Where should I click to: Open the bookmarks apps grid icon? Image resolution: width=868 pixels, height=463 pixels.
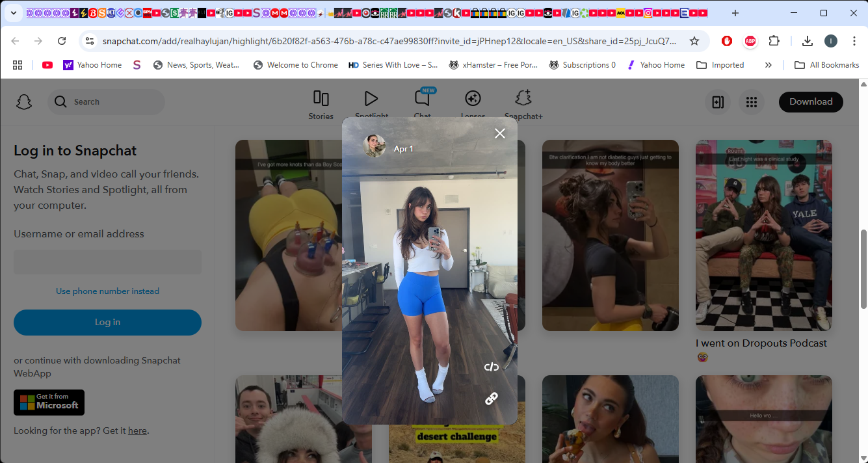(18, 65)
